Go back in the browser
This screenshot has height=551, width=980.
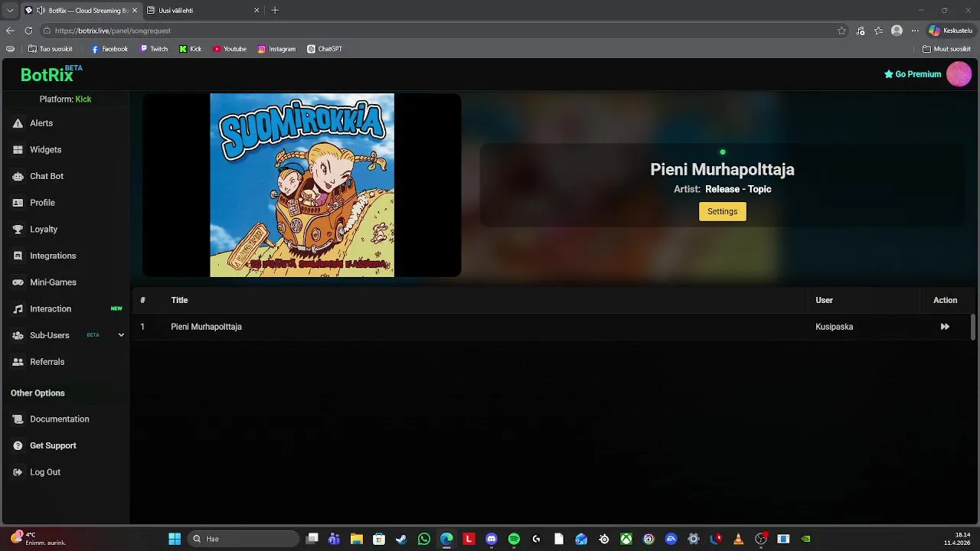(x=10, y=31)
